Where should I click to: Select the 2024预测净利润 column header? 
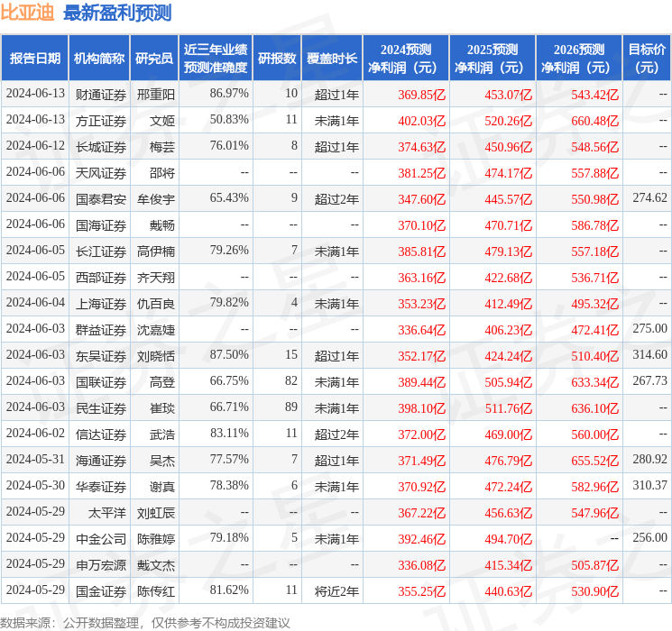coord(406,59)
